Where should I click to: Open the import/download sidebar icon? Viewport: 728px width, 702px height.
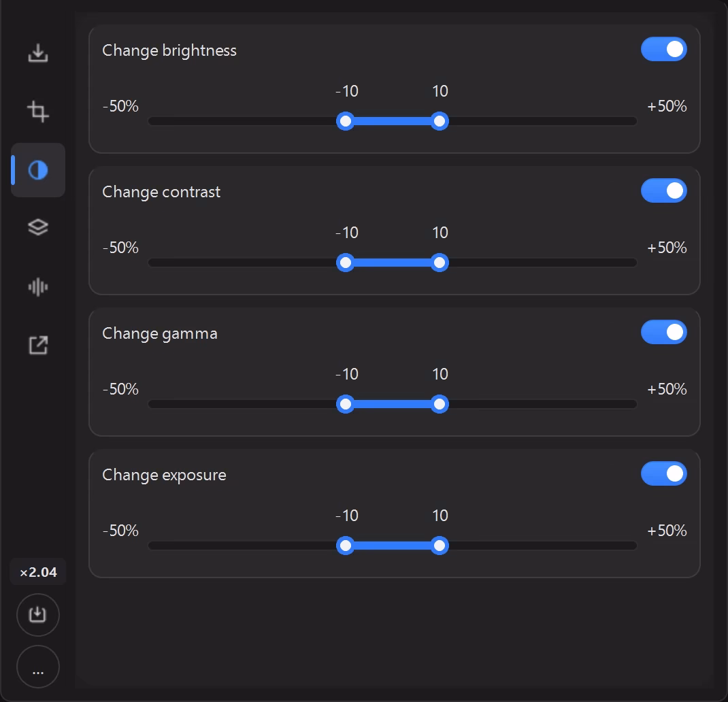pos(38,53)
